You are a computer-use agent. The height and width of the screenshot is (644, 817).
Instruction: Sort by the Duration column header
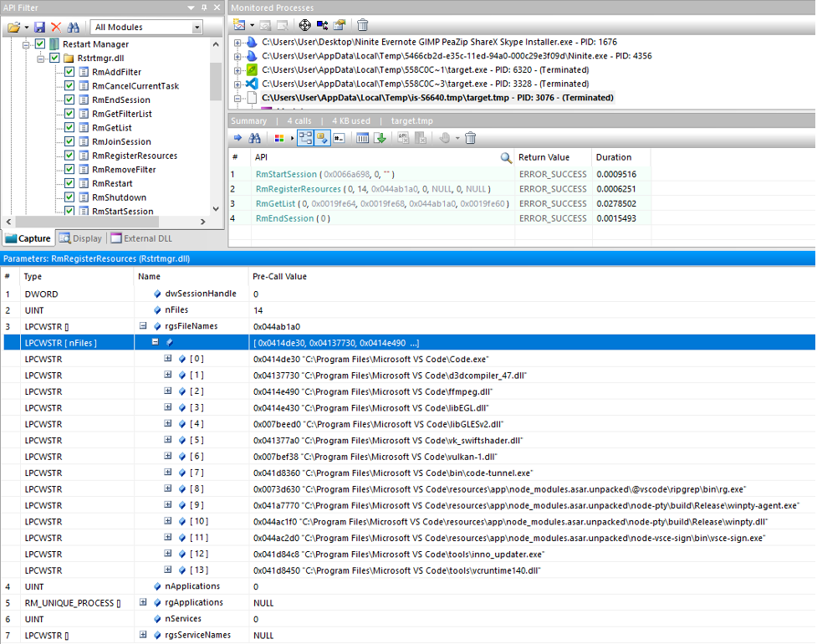click(x=621, y=157)
